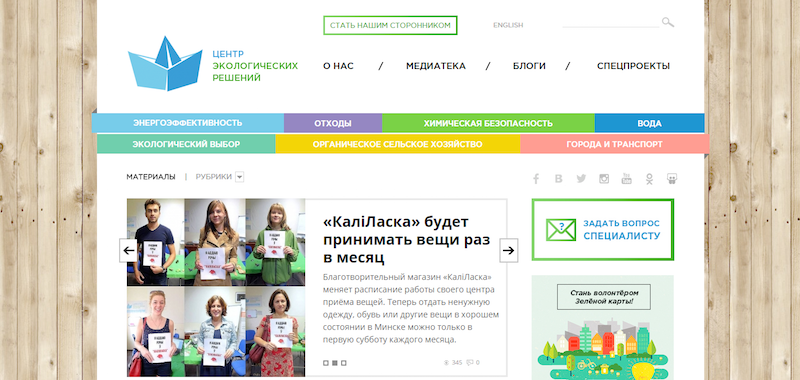Select the third slider dot indicator
The image size is (800, 380).
coord(343,363)
